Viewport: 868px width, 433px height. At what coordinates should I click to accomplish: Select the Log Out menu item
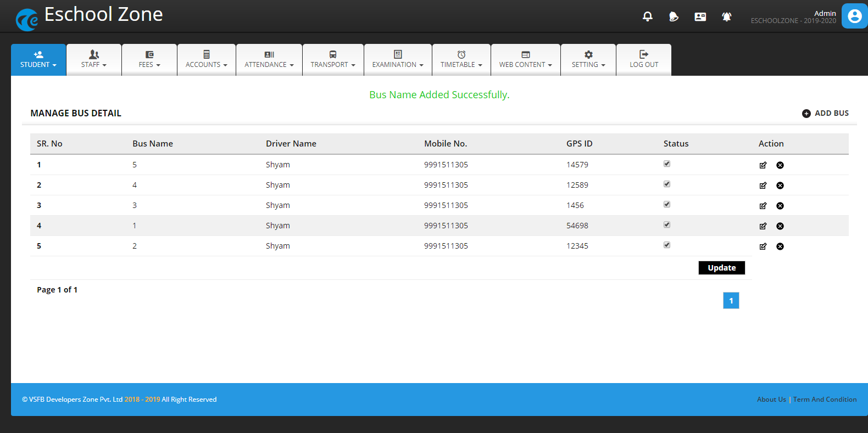click(x=644, y=59)
